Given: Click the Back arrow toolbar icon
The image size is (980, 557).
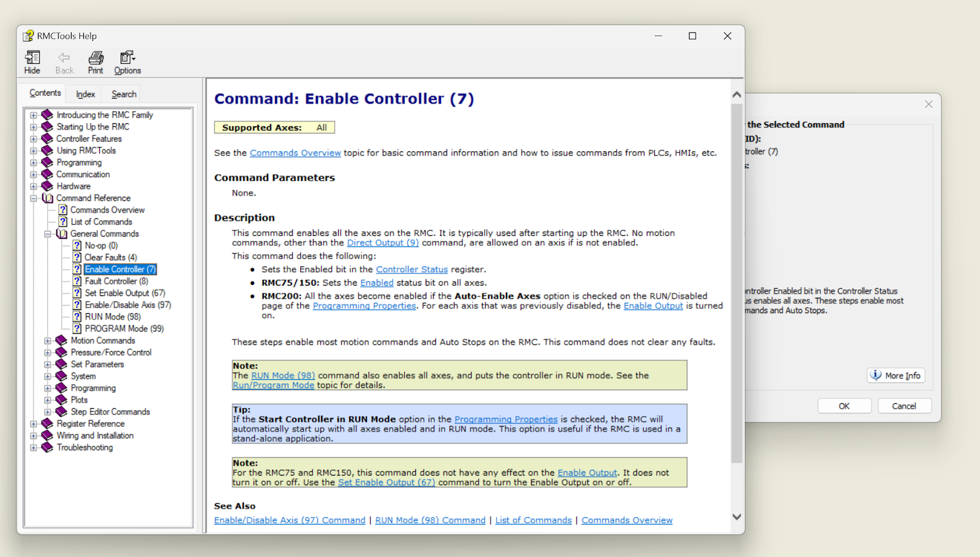Looking at the screenshot, I should (64, 58).
